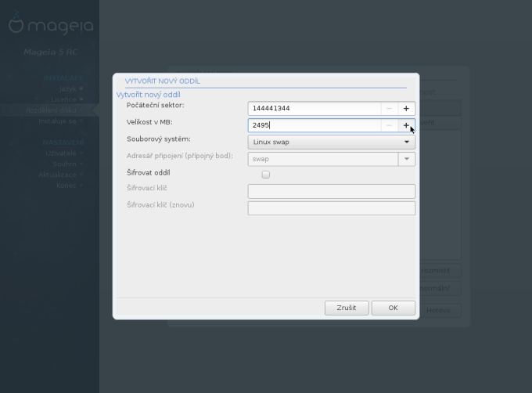Click the Mageia logo in sidebar
This screenshot has width=532, height=393.
coord(51,23)
